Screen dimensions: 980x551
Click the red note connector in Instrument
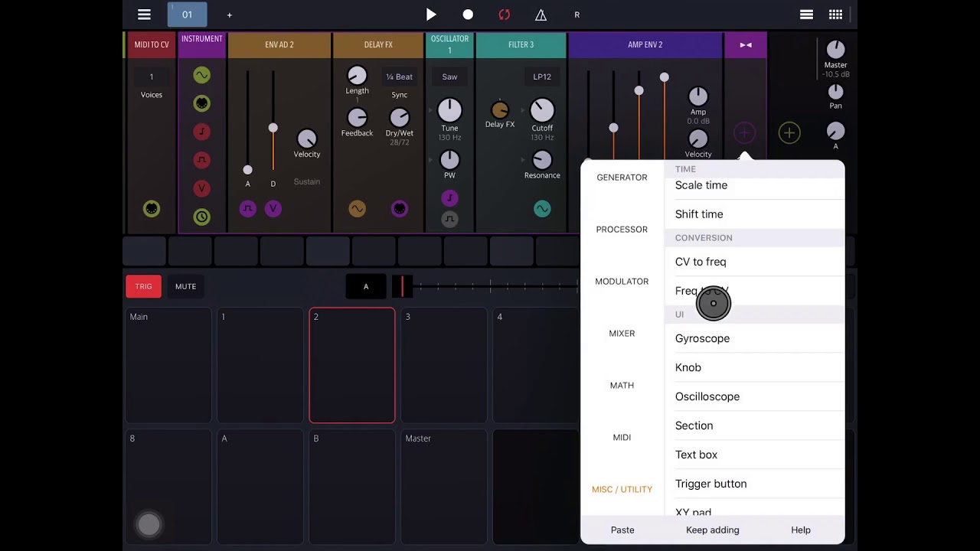(x=201, y=132)
